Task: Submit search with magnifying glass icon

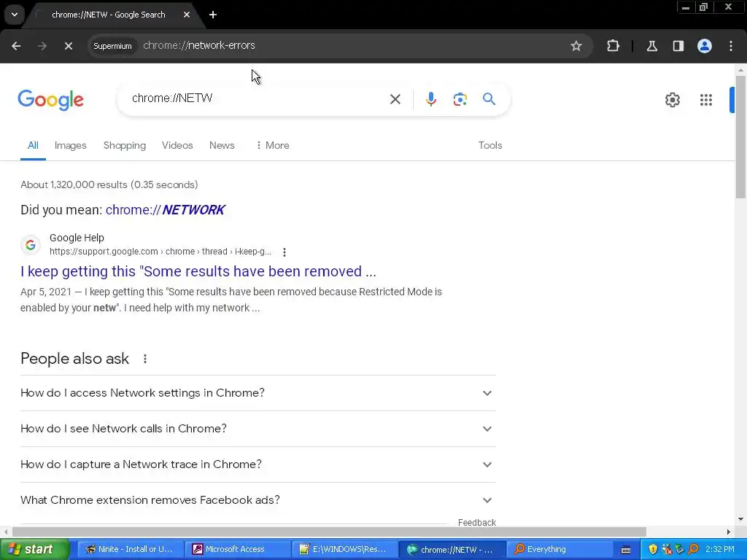Action: click(x=489, y=99)
